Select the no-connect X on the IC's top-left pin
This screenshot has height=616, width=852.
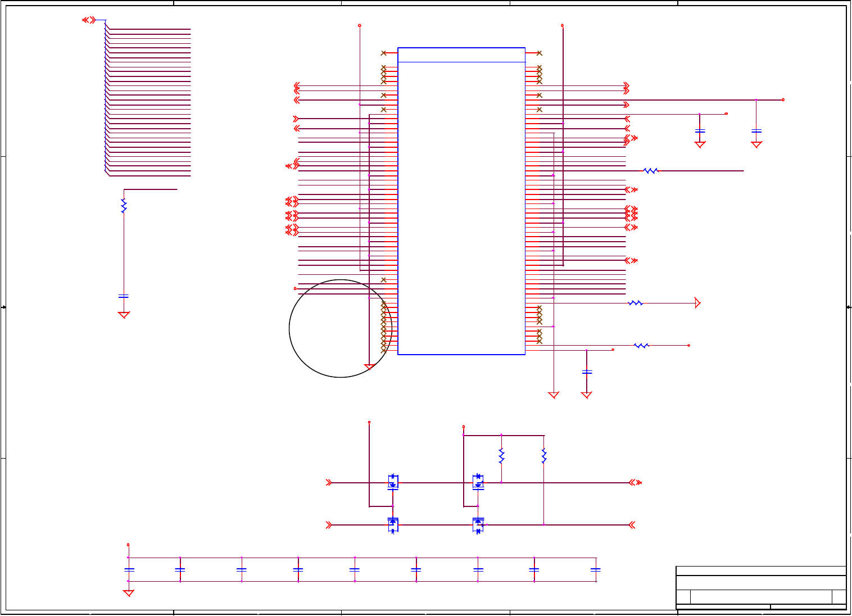384,53
